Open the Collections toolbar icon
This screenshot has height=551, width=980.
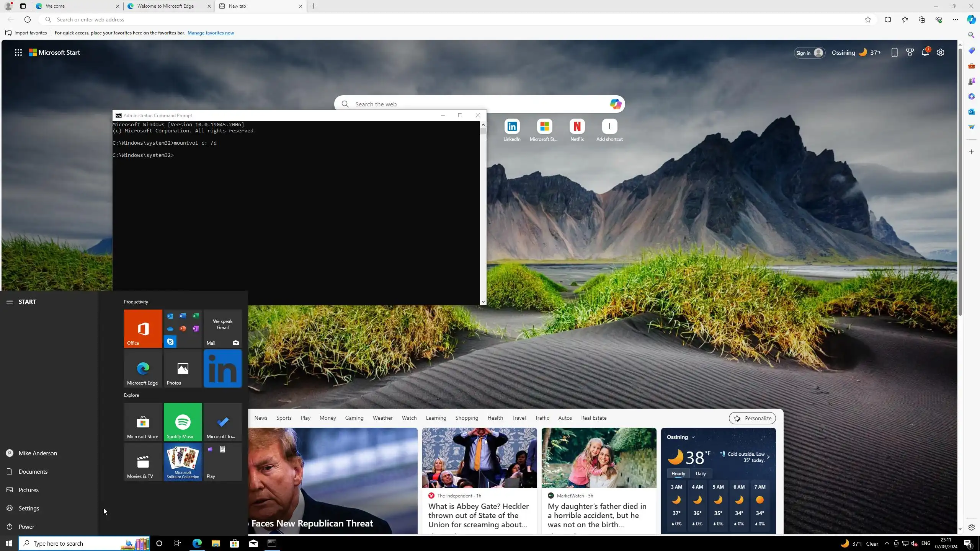coord(921,20)
